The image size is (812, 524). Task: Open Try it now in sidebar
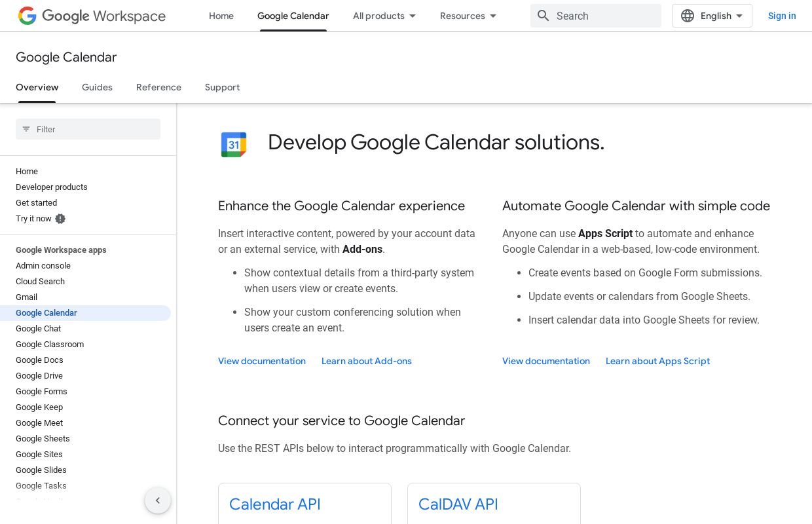click(33, 219)
